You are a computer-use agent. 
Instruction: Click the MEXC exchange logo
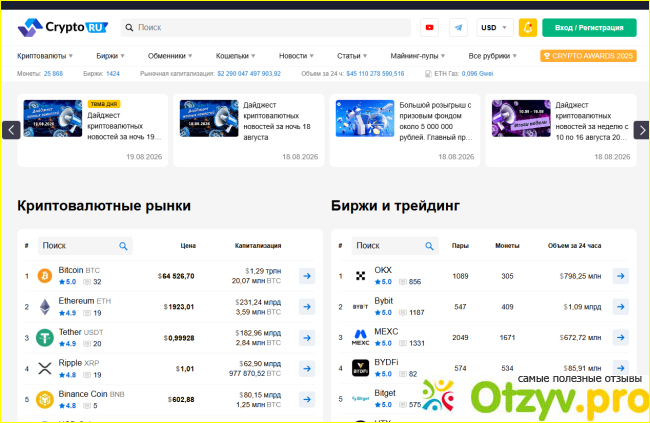point(360,338)
